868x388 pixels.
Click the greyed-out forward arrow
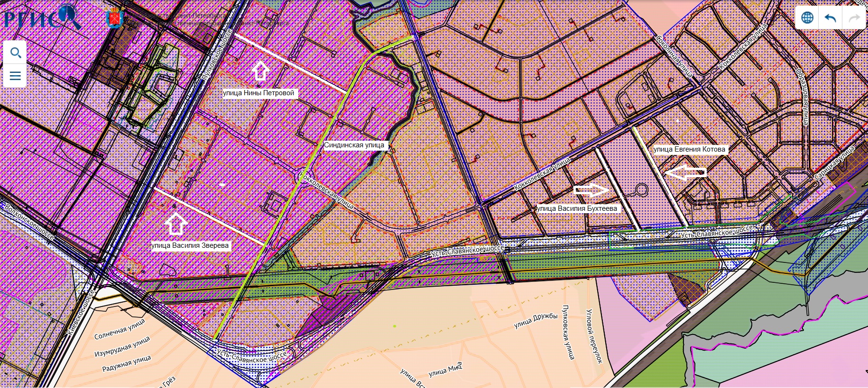coord(853,18)
